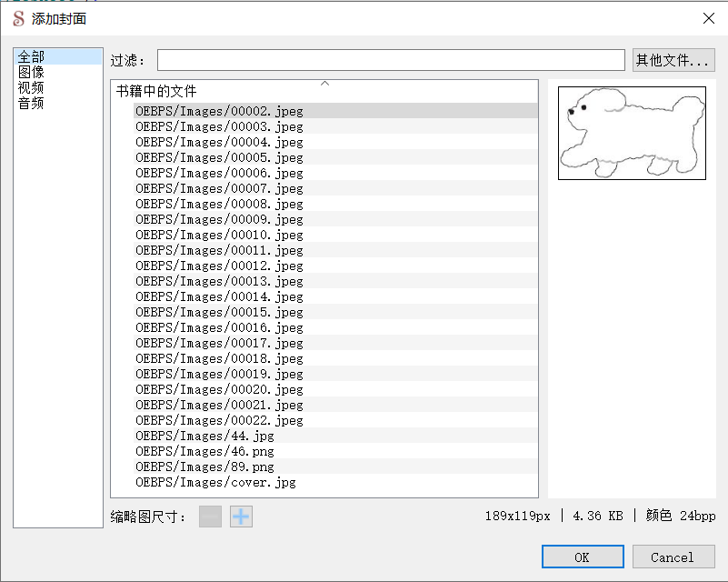Switch to the 视频 media category

coord(32,86)
